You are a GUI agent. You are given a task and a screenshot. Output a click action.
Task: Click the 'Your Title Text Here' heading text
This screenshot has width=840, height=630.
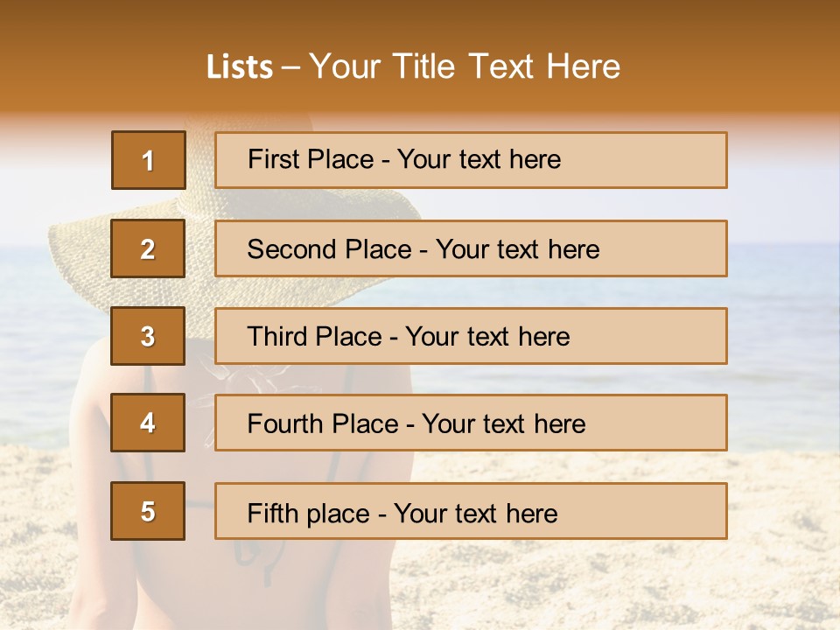pos(465,66)
